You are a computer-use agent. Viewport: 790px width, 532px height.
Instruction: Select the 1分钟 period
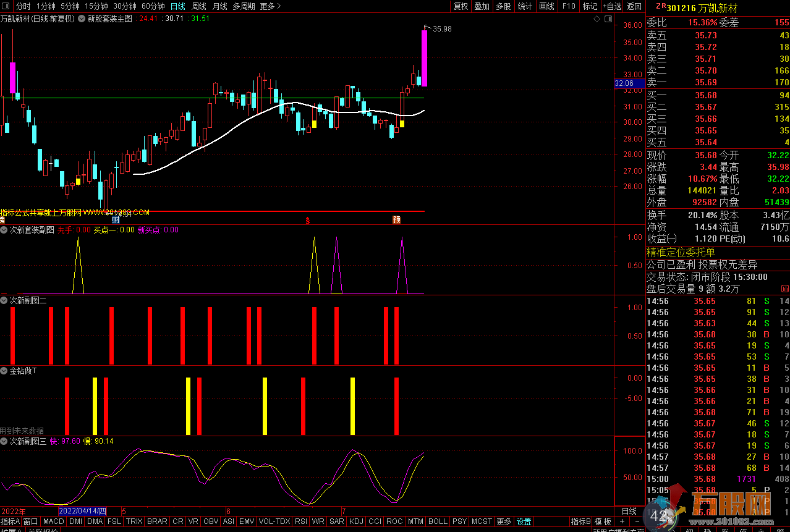(x=46, y=6)
